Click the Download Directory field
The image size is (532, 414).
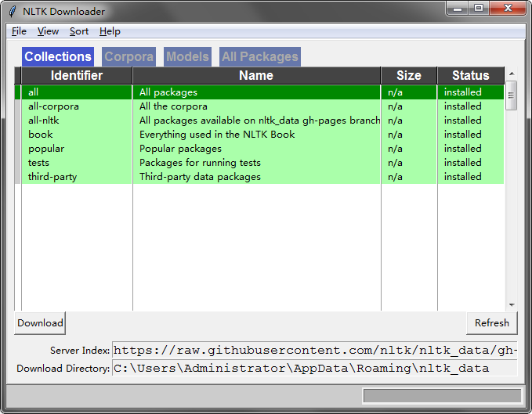pyautogui.click(x=314, y=369)
